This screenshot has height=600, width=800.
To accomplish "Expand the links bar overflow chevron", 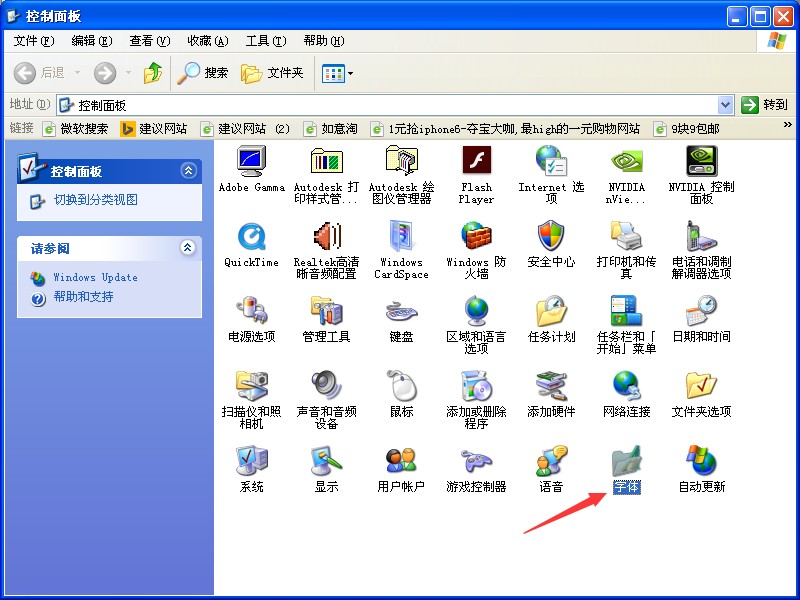I will click(x=787, y=124).
